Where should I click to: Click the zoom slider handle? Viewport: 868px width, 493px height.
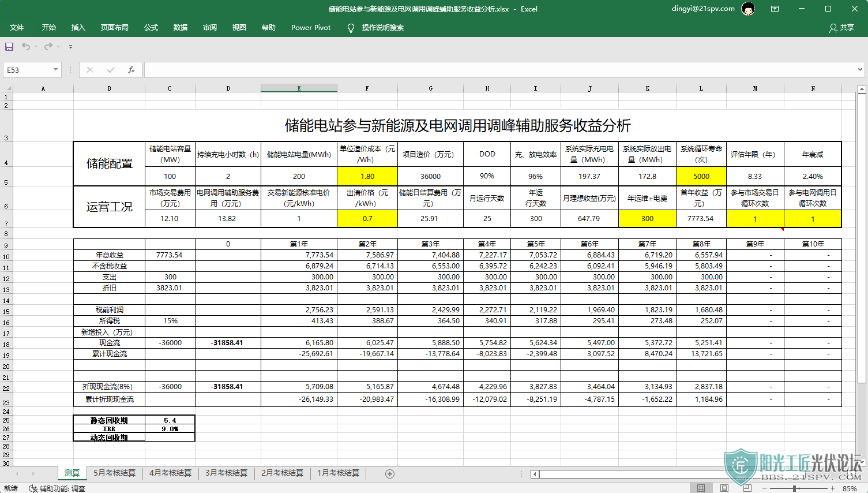tap(795, 488)
